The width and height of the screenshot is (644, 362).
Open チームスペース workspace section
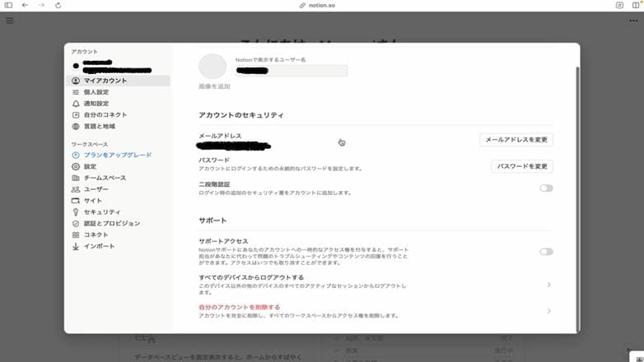[119, 179]
